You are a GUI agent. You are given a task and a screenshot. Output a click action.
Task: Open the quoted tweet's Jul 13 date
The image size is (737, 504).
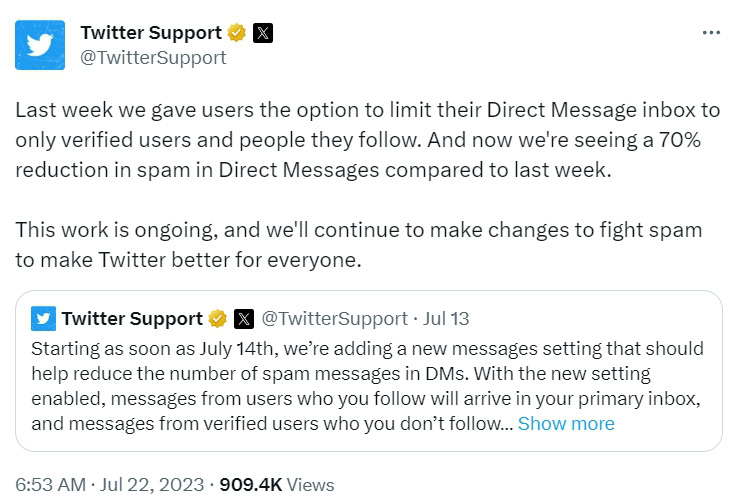pyautogui.click(x=446, y=319)
